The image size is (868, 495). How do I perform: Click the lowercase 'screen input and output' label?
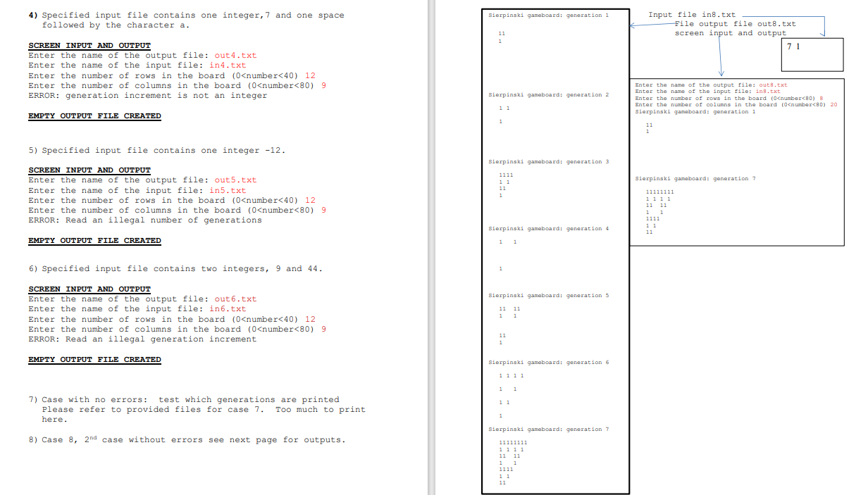(731, 33)
